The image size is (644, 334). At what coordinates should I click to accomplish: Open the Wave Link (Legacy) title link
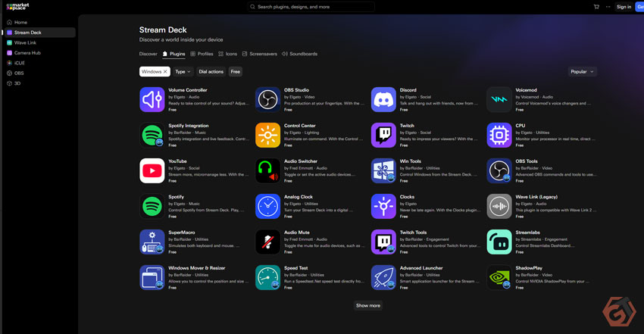tap(536, 197)
